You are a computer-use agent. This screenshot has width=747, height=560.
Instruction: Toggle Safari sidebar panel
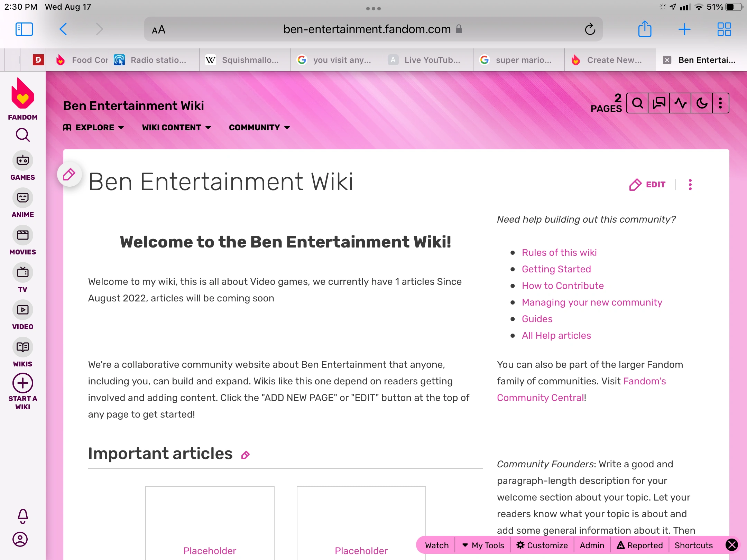tap(24, 29)
